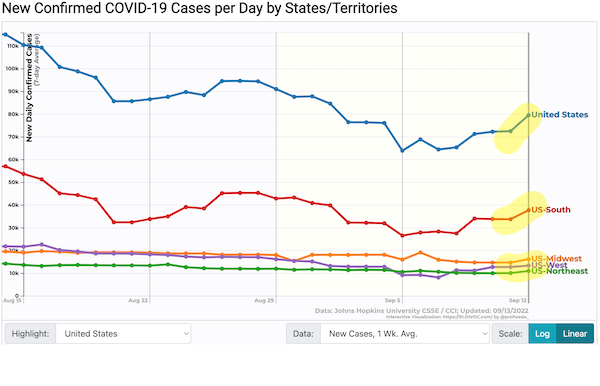Click the US-West line label
This screenshot has width=600, height=386.
point(549,265)
